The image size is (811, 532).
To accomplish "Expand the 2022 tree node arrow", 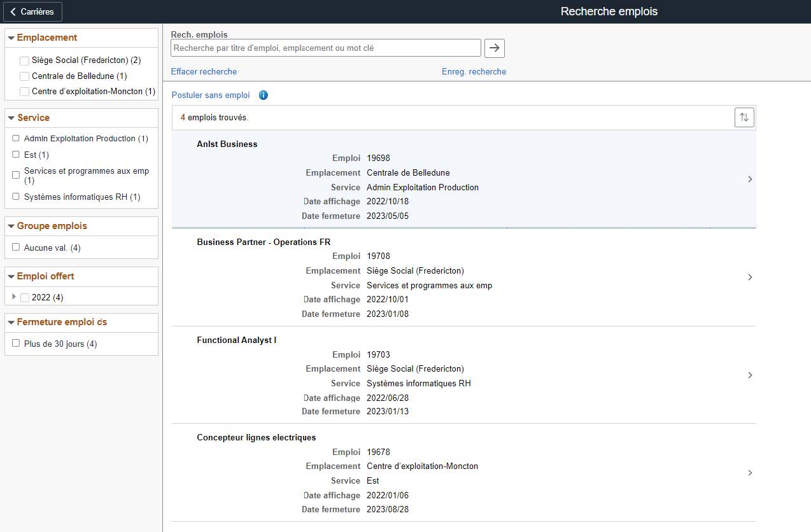I will pos(14,297).
